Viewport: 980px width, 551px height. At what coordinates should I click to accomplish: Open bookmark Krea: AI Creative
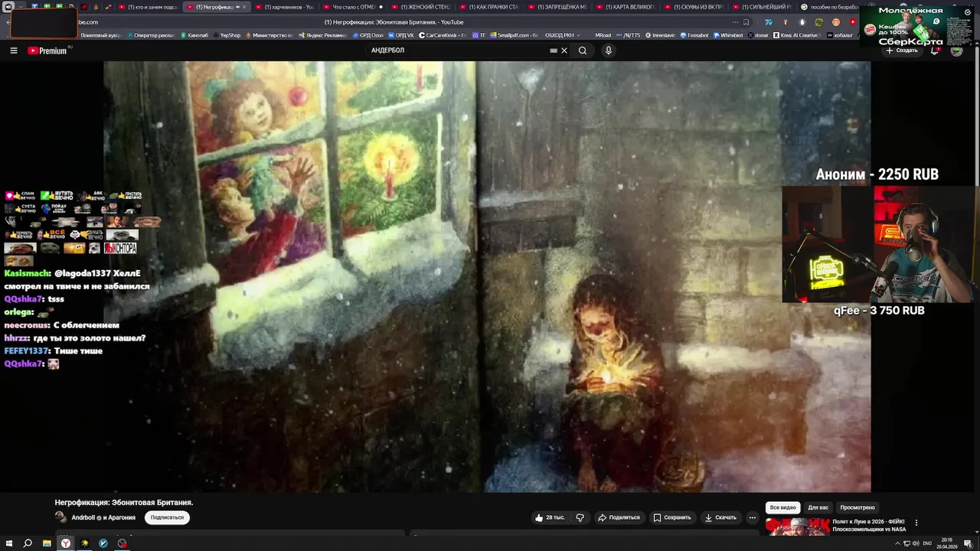(x=797, y=35)
